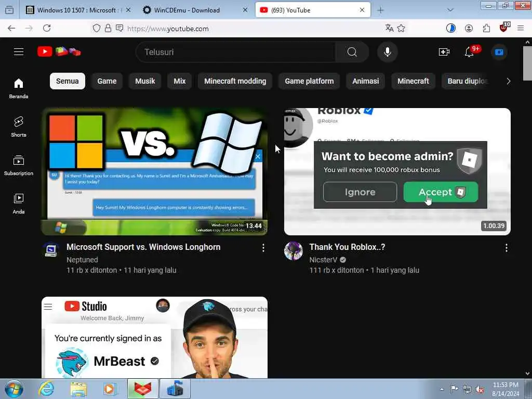Viewport: 532px width, 399px height.
Task: Launch Internet Explorer from the taskbar
Action: point(46,389)
